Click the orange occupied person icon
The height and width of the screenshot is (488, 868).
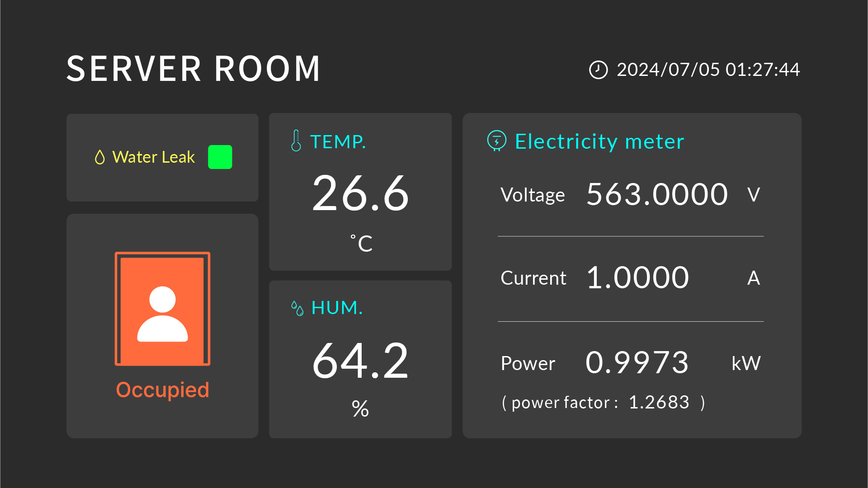coord(162,309)
